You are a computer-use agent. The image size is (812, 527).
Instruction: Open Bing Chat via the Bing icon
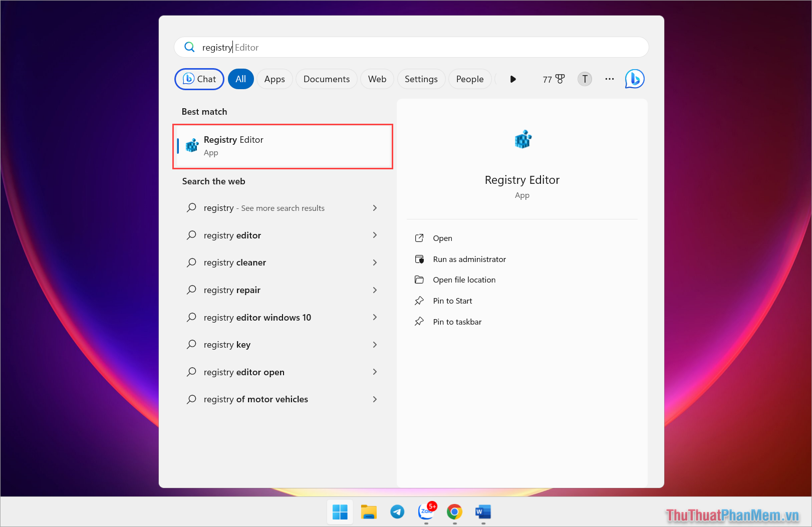[x=634, y=79]
